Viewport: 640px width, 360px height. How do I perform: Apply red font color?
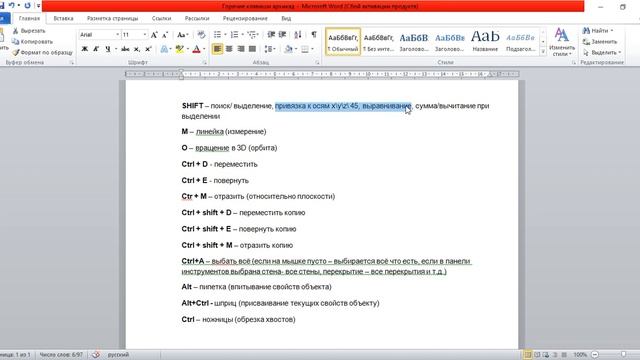pyautogui.click(x=196, y=49)
